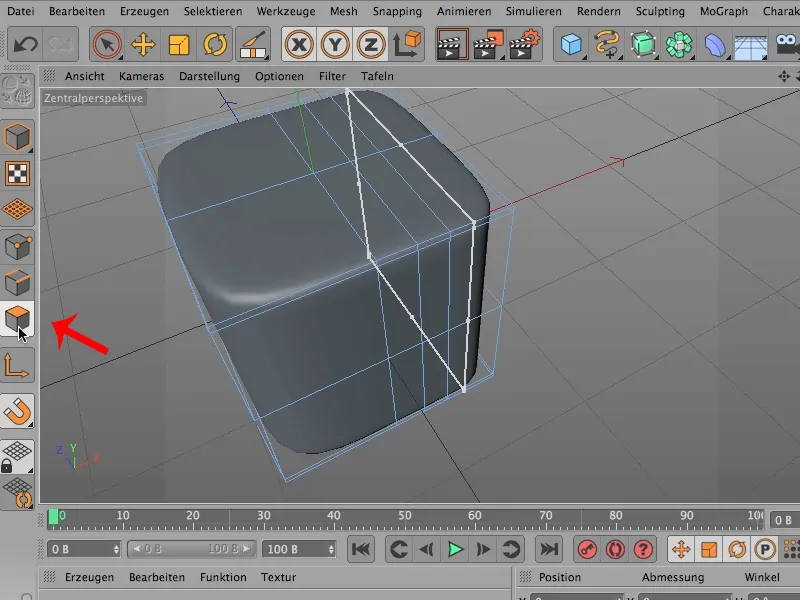Step to next frame
The height and width of the screenshot is (600, 800).
(483, 549)
